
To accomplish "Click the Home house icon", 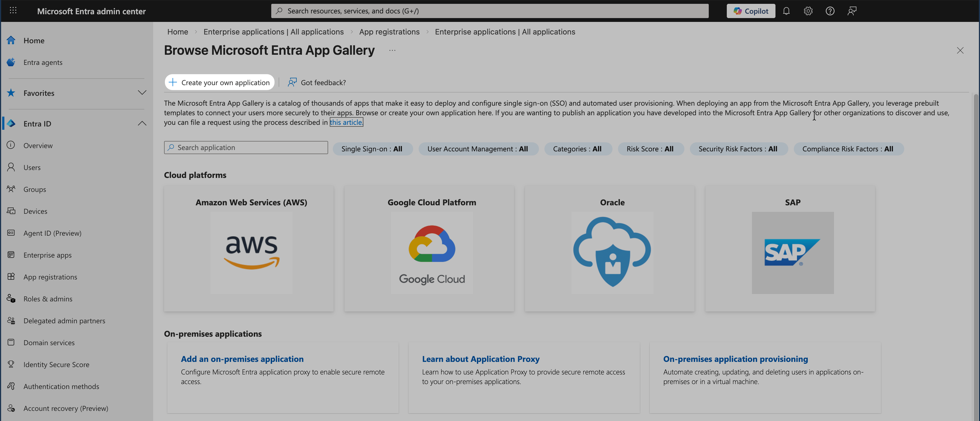I will (11, 40).
